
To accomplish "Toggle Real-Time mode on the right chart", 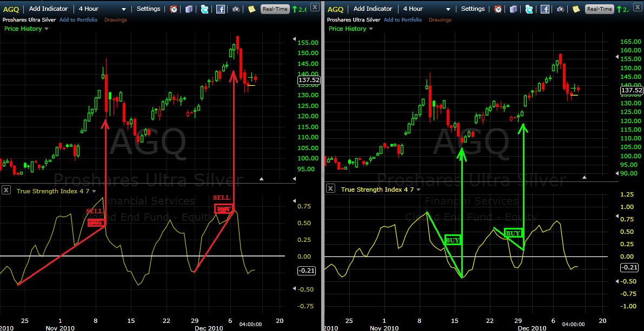I will point(600,9).
